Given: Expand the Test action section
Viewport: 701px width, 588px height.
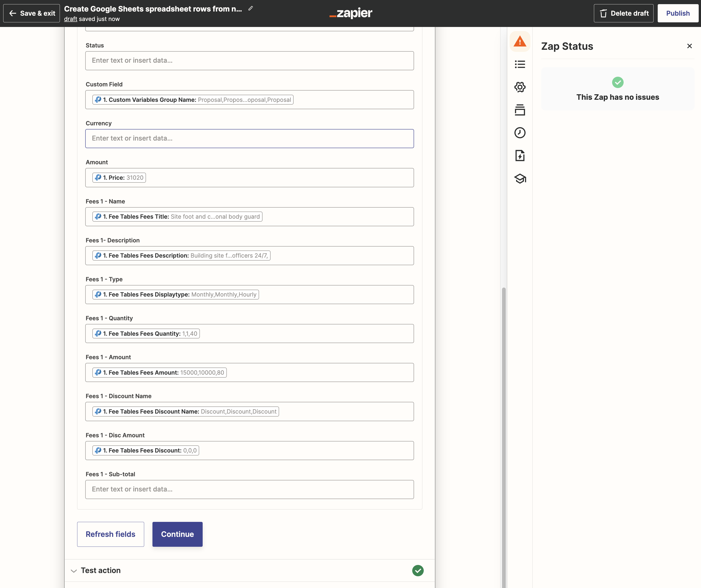Looking at the screenshot, I should [100, 570].
